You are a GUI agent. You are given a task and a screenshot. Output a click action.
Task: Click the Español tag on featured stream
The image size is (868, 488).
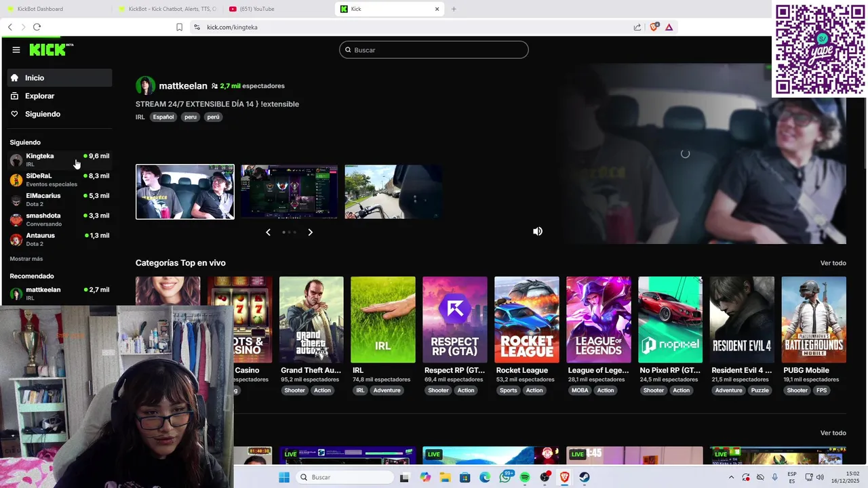point(163,117)
